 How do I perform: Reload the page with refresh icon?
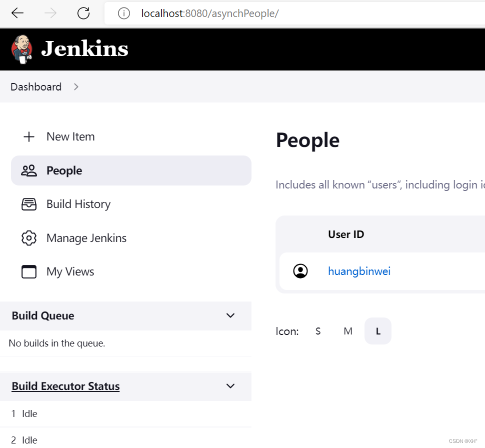pos(83,13)
